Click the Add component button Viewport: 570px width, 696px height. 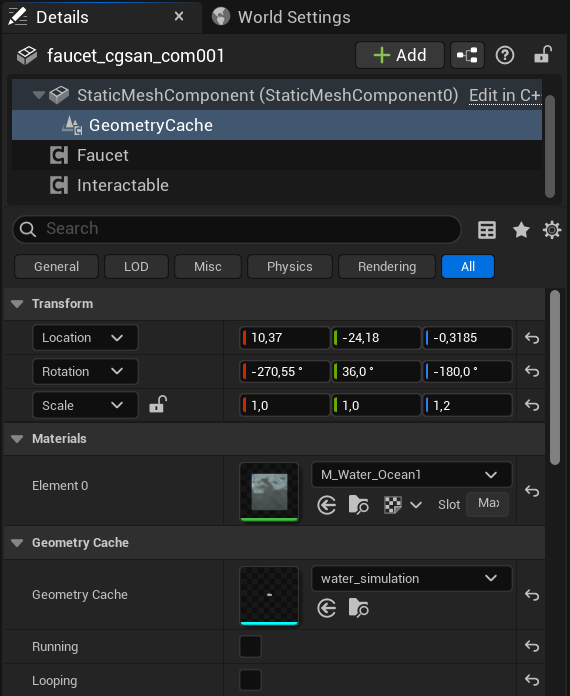400,55
